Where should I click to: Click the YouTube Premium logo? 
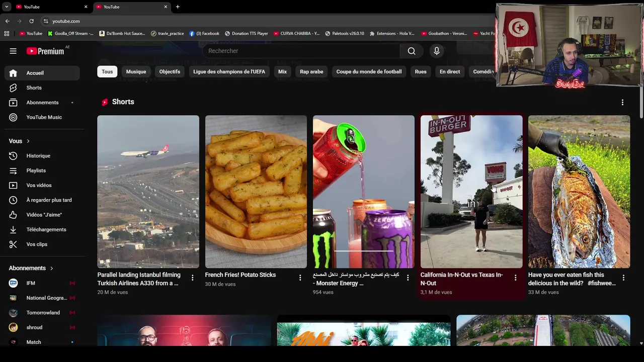point(45,51)
